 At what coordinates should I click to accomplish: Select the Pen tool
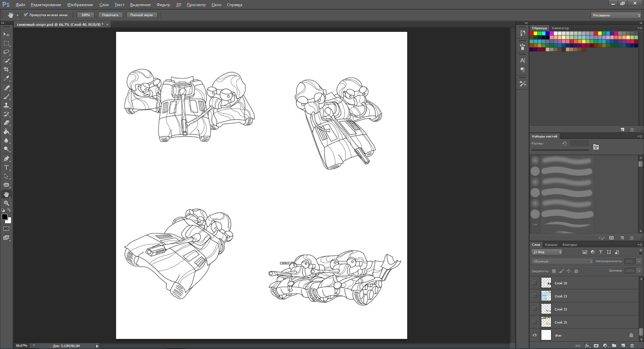point(6,159)
